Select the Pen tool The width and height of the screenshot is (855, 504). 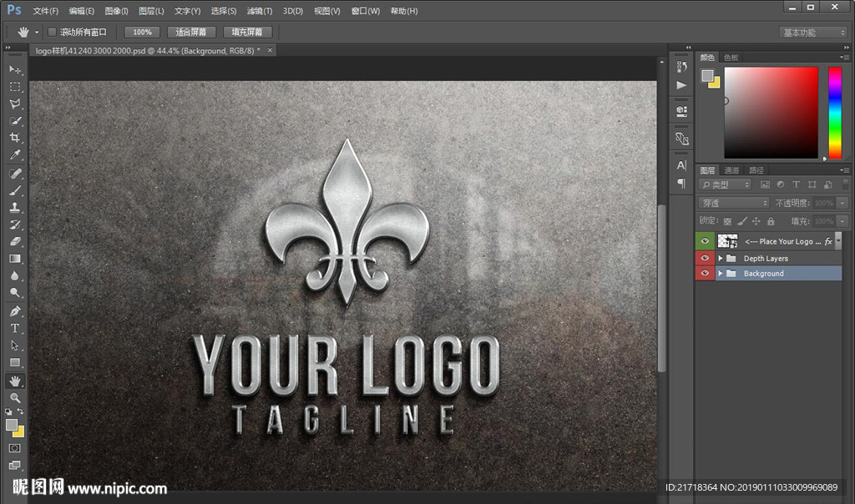pyautogui.click(x=15, y=310)
